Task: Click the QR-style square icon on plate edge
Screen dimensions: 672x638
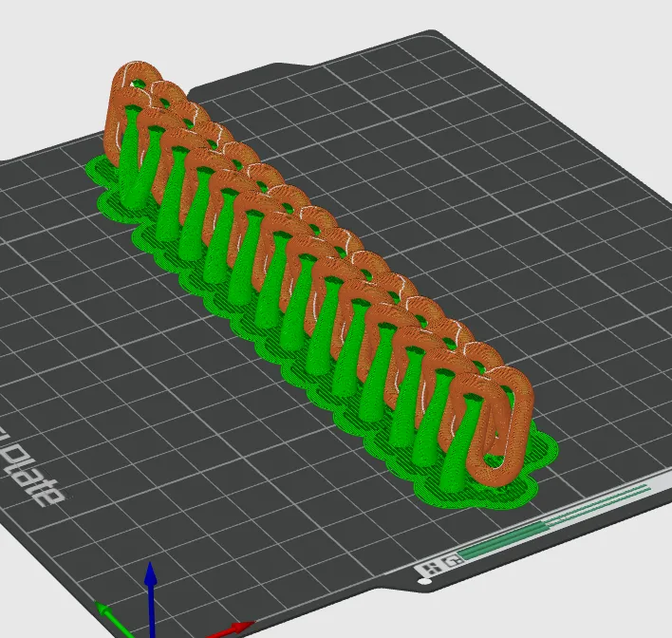Action: [x=429, y=569]
